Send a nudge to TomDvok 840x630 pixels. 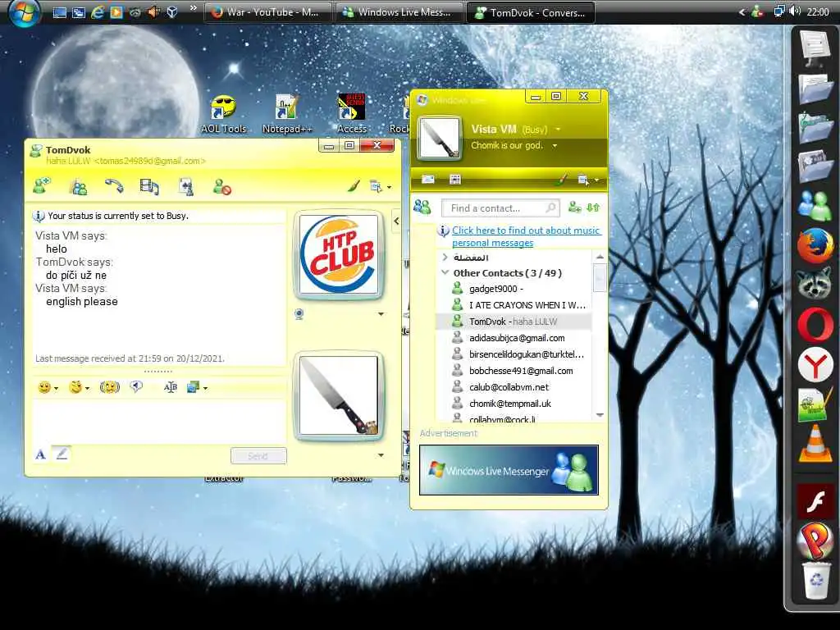(109, 387)
